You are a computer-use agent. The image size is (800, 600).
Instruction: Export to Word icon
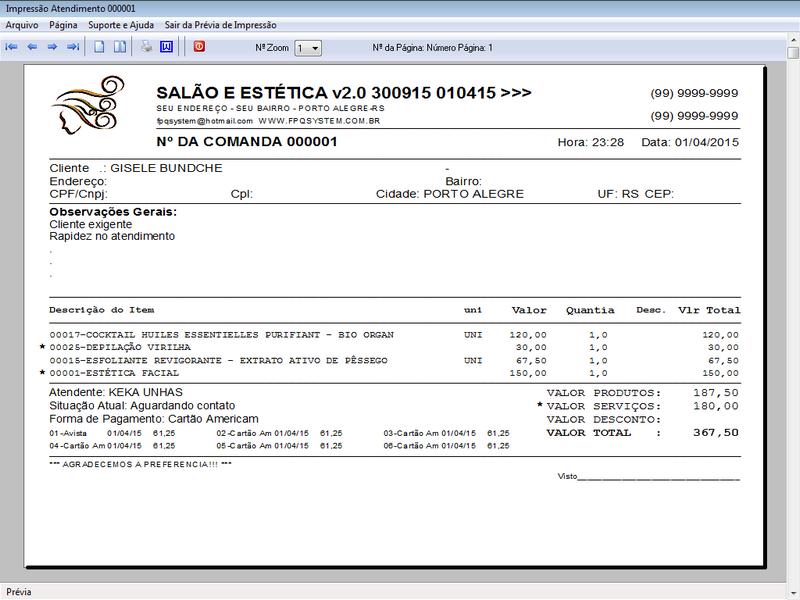[166, 47]
